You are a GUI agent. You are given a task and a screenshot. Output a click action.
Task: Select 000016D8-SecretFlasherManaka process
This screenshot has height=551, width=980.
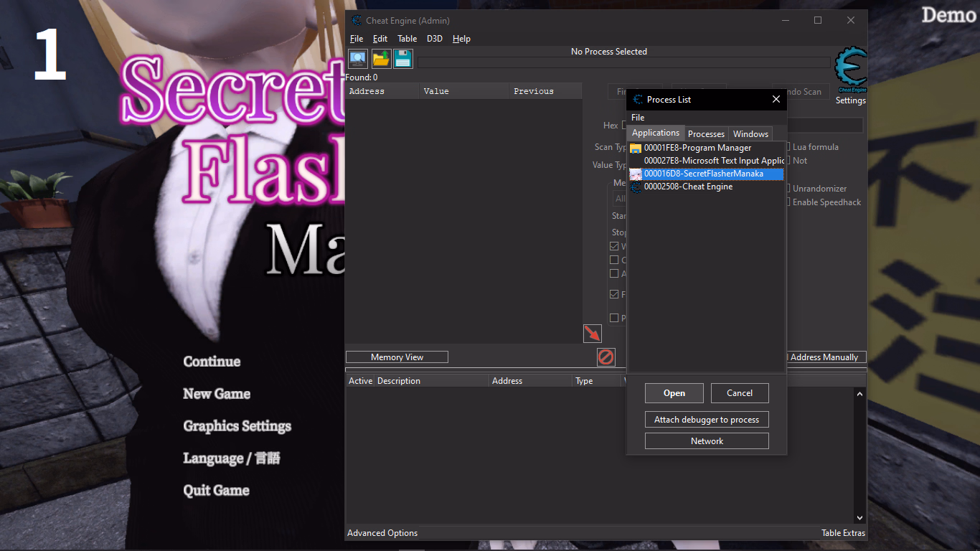point(707,174)
